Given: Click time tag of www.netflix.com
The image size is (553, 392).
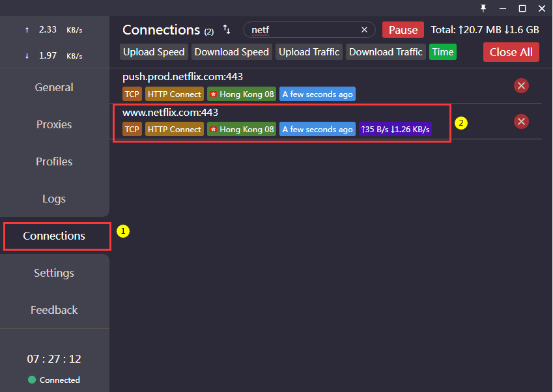Looking at the screenshot, I should pyautogui.click(x=317, y=130).
